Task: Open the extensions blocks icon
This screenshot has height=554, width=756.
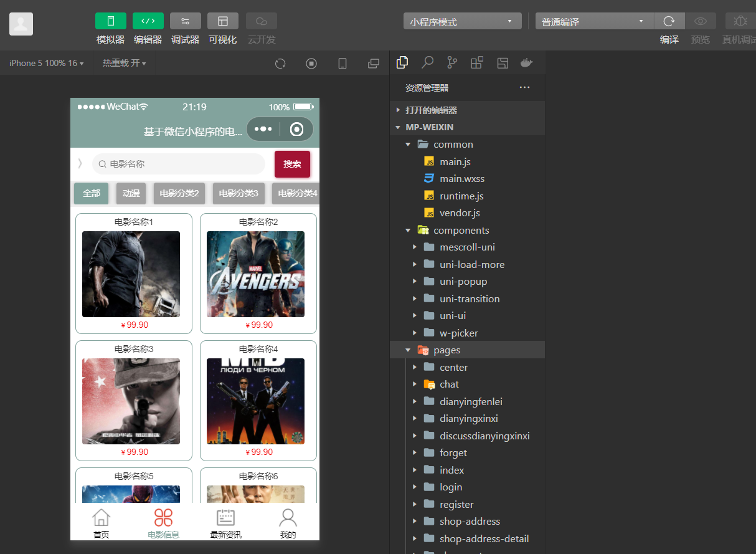Action: tap(477, 62)
